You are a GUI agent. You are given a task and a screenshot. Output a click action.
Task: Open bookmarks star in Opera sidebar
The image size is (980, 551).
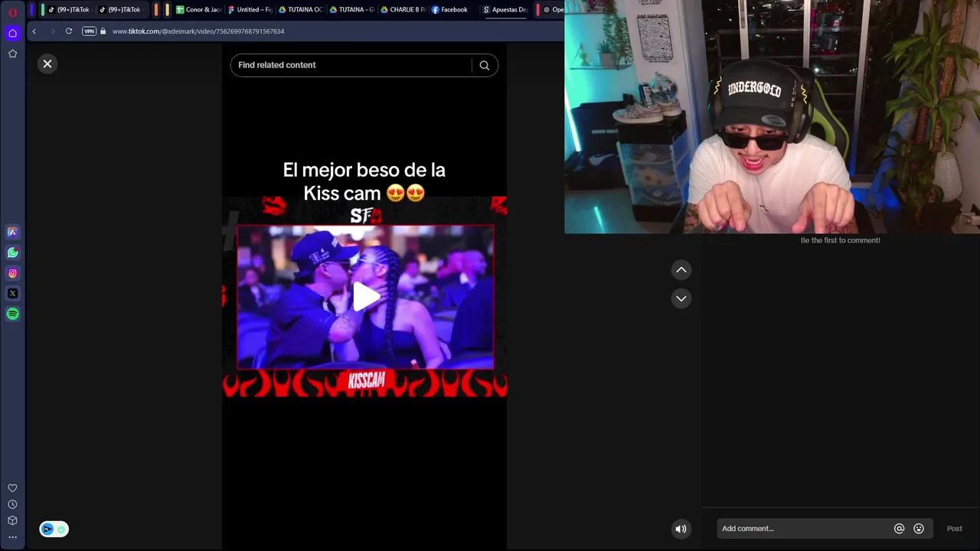click(12, 54)
